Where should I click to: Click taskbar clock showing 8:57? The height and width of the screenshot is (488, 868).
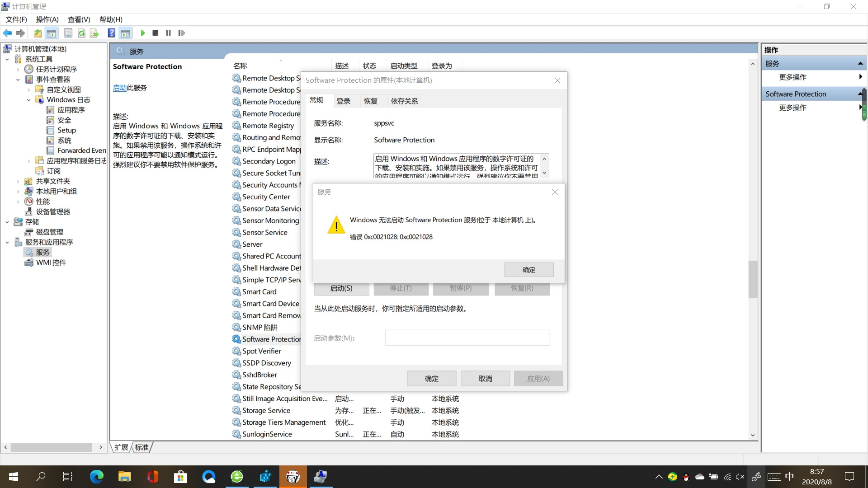[816, 477]
